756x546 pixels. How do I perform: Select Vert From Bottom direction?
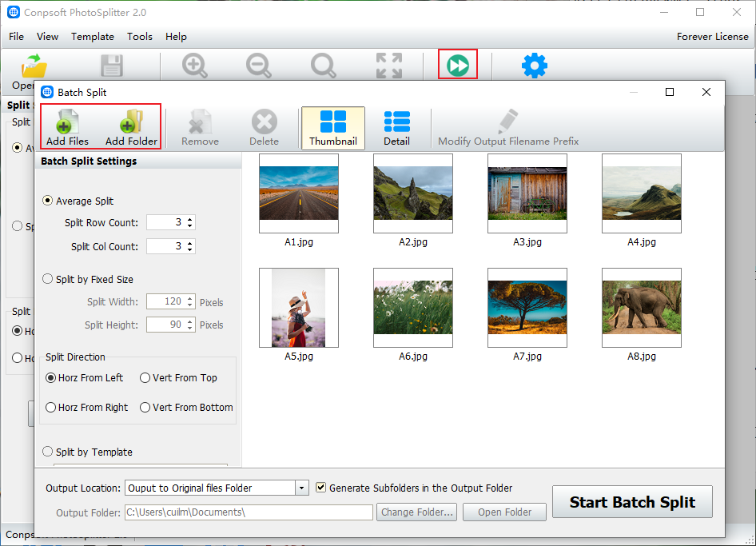point(145,407)
